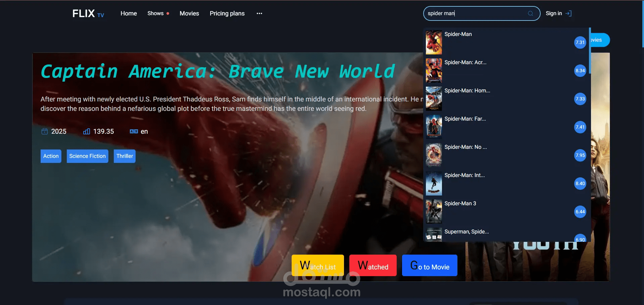Click the 7.31 rating badge
Image resolution: width=644 pixels, height=305 pixels.
click(580, 42)
